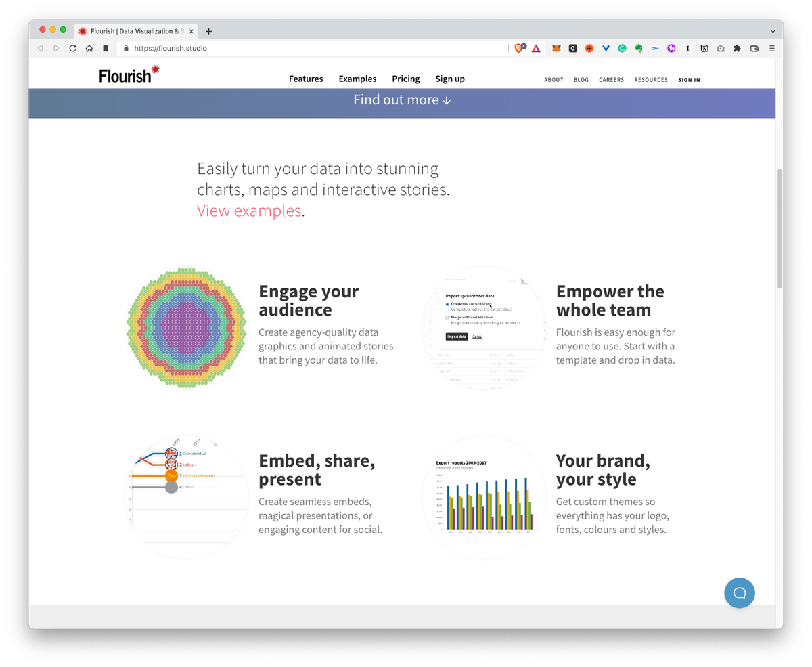Open the tab list chevron
Screen dimensions: 812x667
tap(773, 30)
